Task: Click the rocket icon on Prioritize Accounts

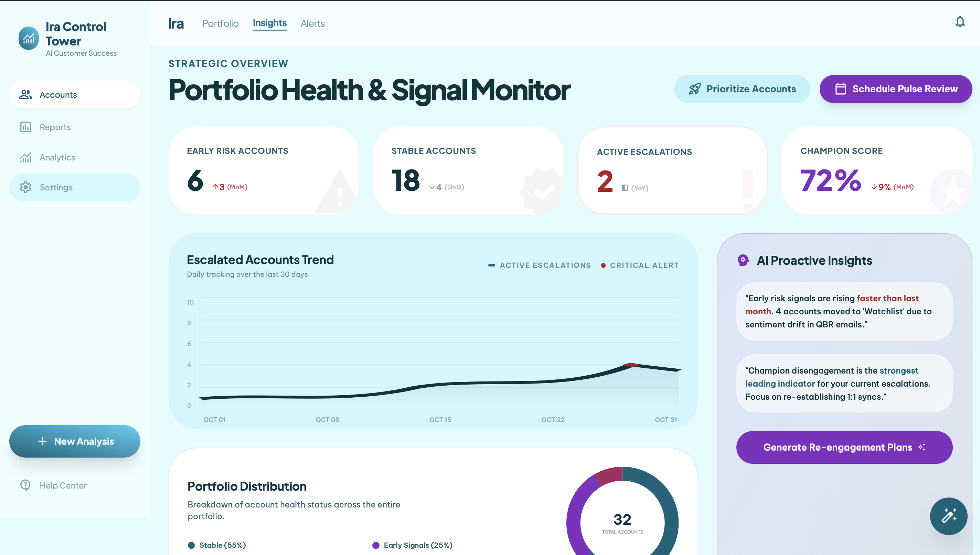Action: [695, 89]
